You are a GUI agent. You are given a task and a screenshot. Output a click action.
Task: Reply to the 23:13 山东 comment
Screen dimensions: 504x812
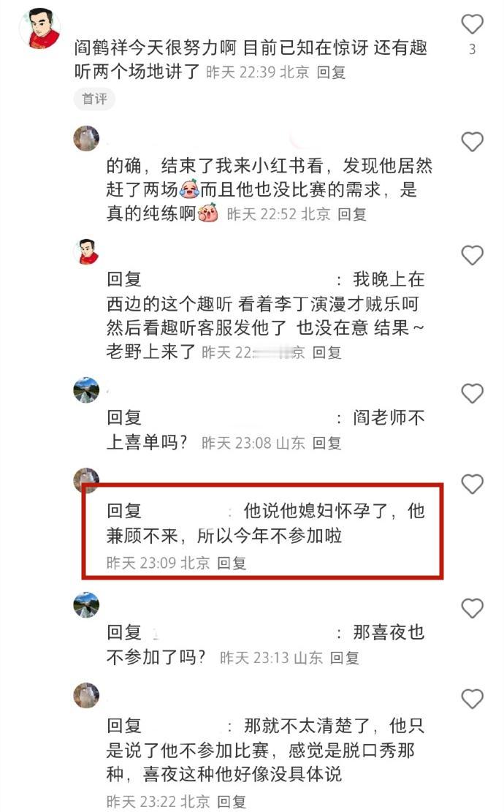click(x=345, y=658)
